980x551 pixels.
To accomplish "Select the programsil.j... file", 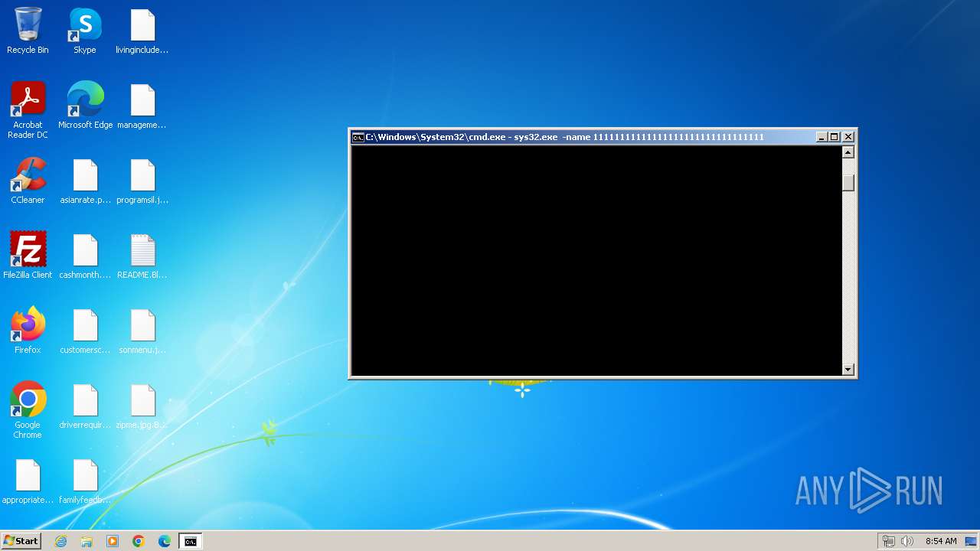I will pyautogui.click(x=142, y=181).
